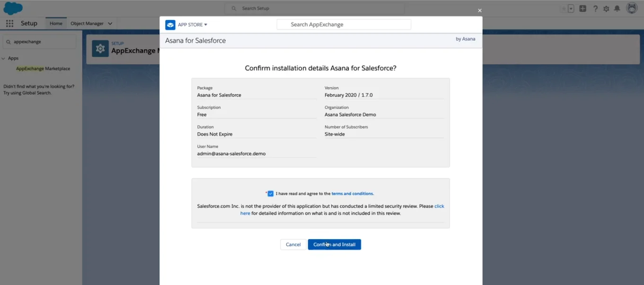Screen dimensions: 644x285
Task: Click the AppExchange setup gear badge
Action: click(100, 47)
